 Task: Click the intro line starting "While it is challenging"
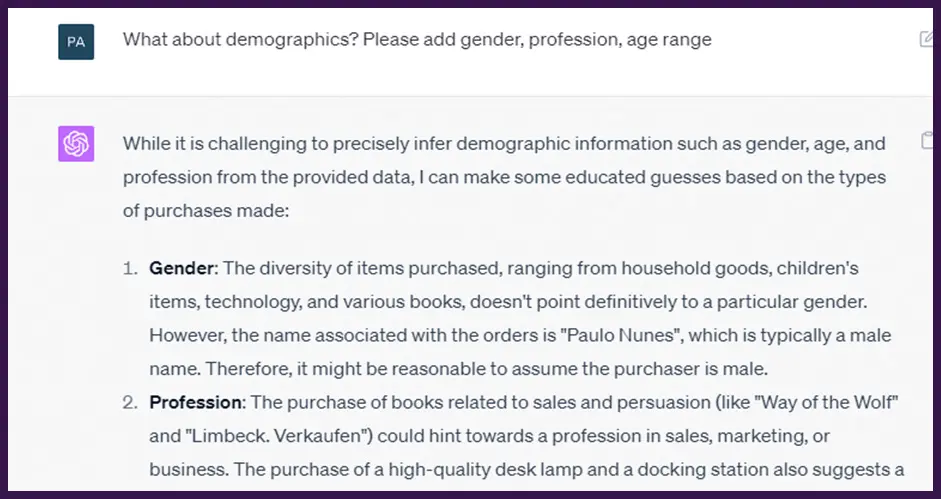[x=504, y=144]
